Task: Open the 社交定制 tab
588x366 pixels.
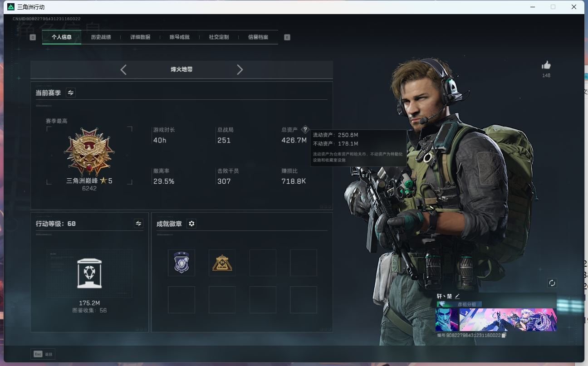Action: click(x=219, y=37)
